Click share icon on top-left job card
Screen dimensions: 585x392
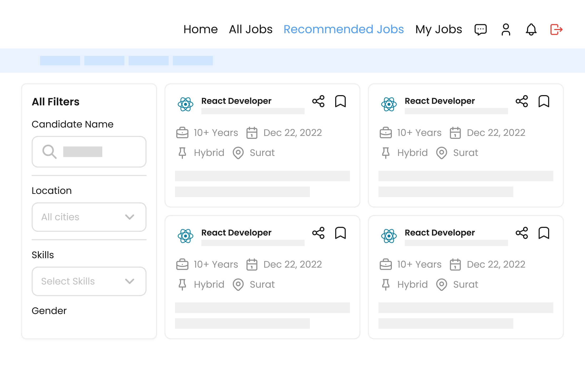pos(319,101)
